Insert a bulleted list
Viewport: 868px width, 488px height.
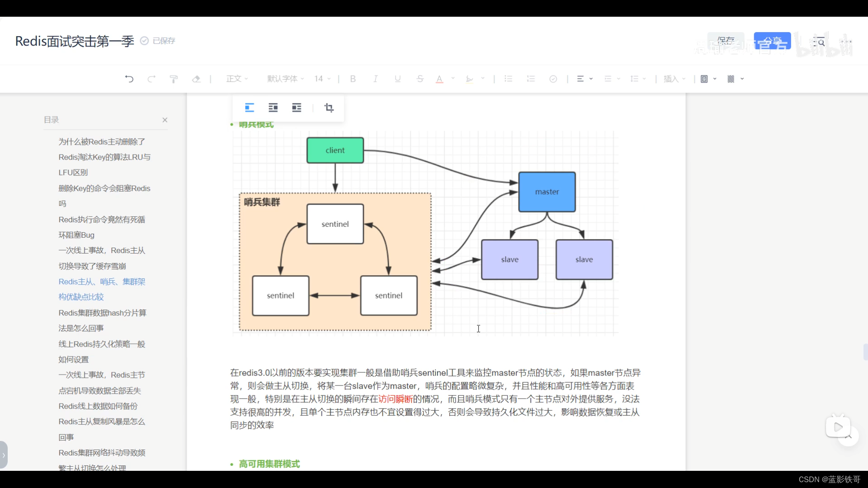[x=509, y=79]
